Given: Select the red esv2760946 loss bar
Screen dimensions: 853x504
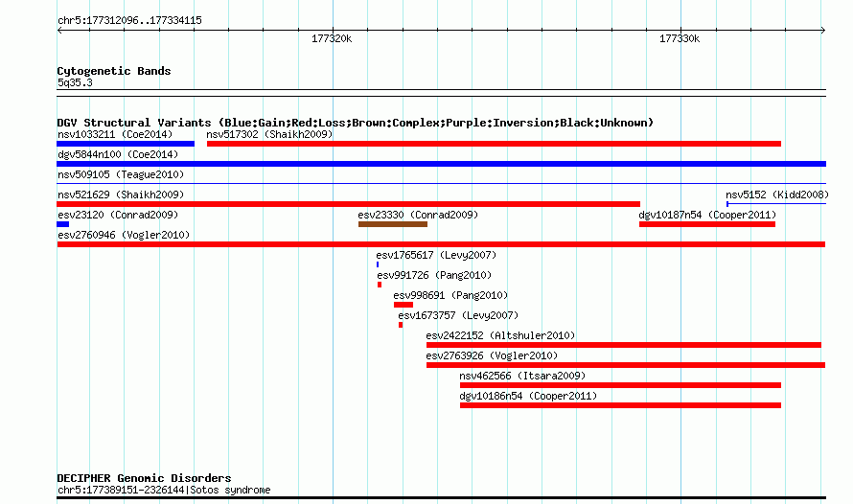Looking at the screenshot, I should coord(441,244).
